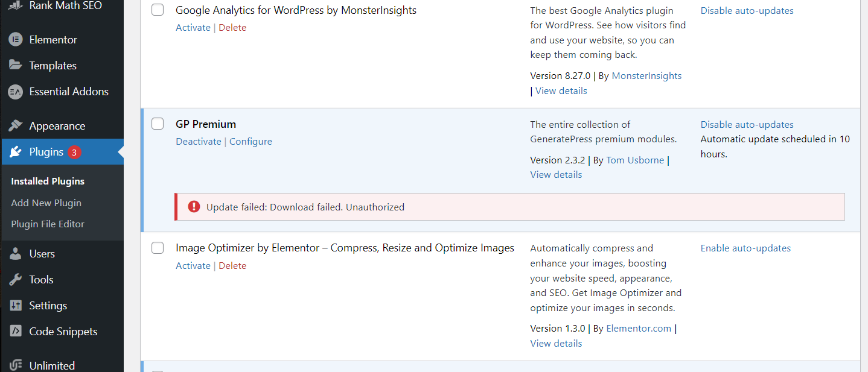Enable auto-updates for Image Optimizer
The width and height of the screenshot is (868, 372).
click(x=745, y=248)
